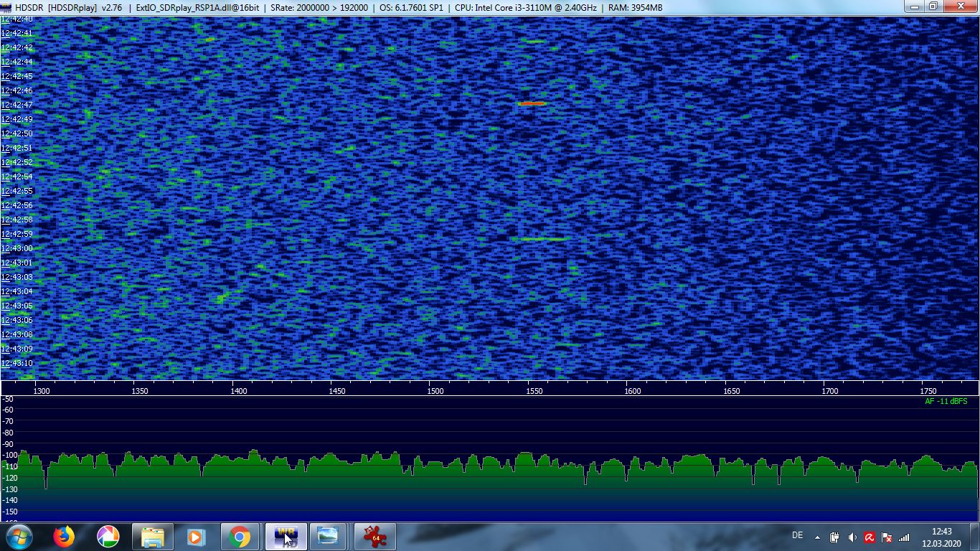Click 1300 on the frequency scale

pos(42,391)
